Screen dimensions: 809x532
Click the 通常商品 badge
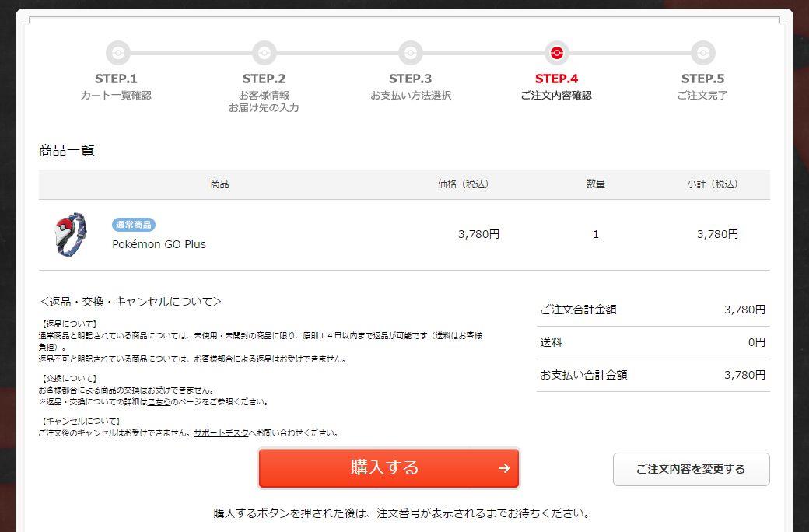click(x=134, y=225)
